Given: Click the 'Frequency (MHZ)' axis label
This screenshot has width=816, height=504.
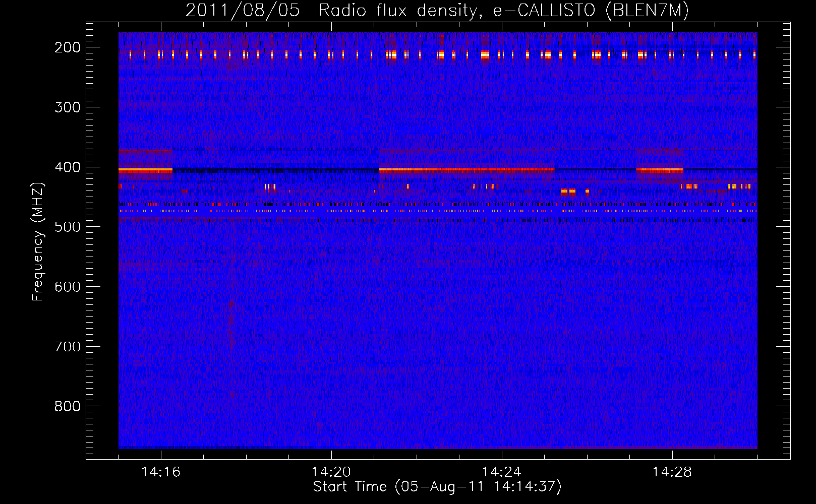Looking at the screenshot, I should pos(38,241).
